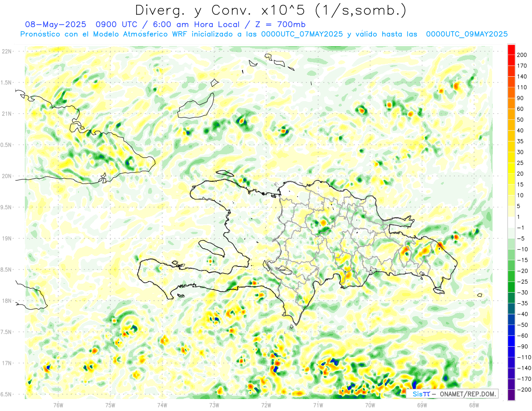Select the "0000UTC_09MAY2025" valid-until time
This screenshot has height=411, width=532.
tap(467, 34)
